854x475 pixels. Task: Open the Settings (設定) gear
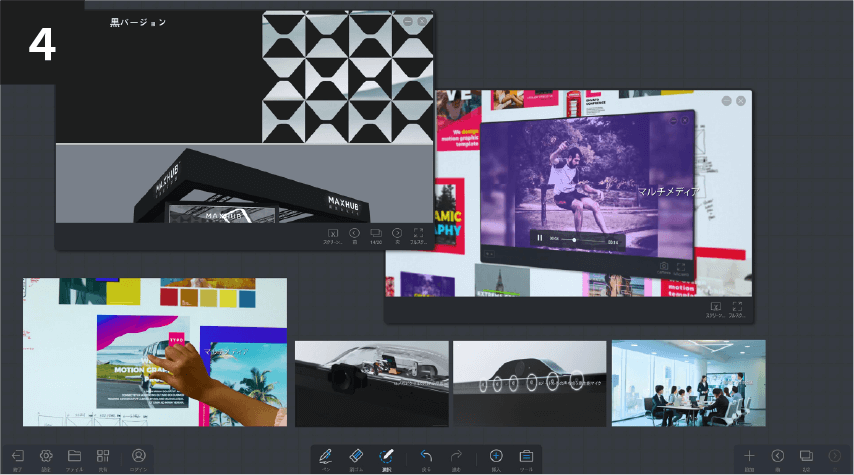click(46, 457)
